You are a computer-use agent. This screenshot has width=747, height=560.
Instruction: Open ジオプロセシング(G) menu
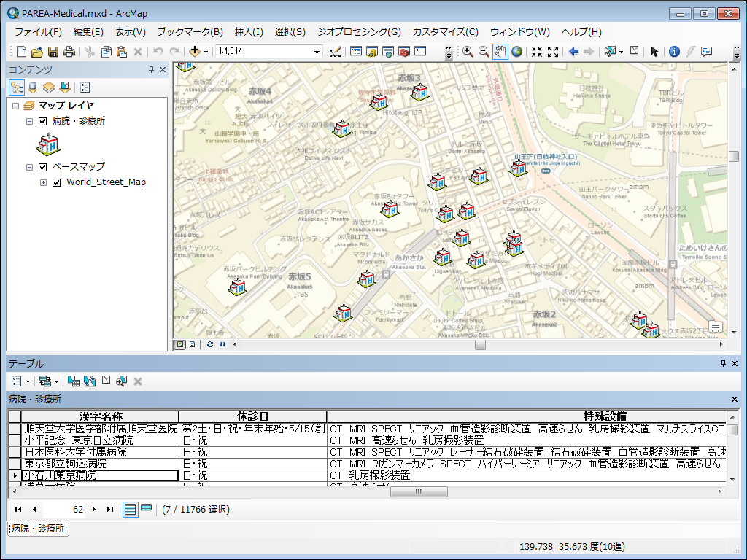pyautogui.click(x=359, y=32)
